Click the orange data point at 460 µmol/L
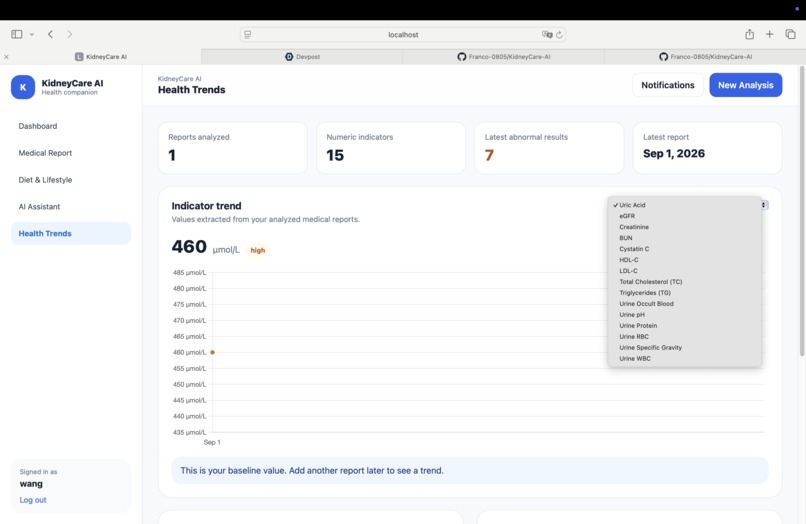 [212, 352]
